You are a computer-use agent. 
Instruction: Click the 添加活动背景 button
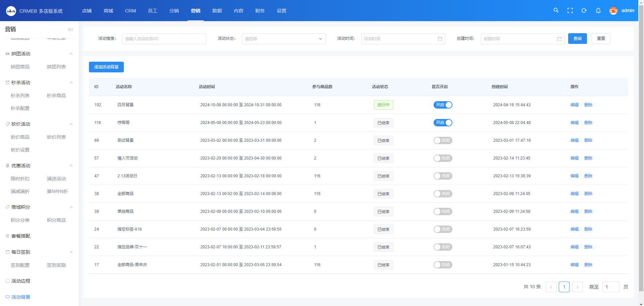point(106,67)
